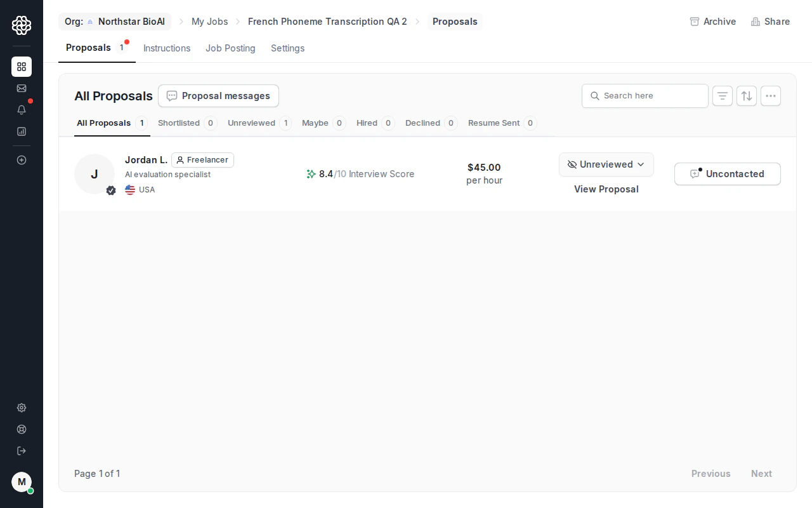Go to My Jobs breadcrumb
Image resolution: width=812 pixels, height=508 pixels.
point(210,22)
